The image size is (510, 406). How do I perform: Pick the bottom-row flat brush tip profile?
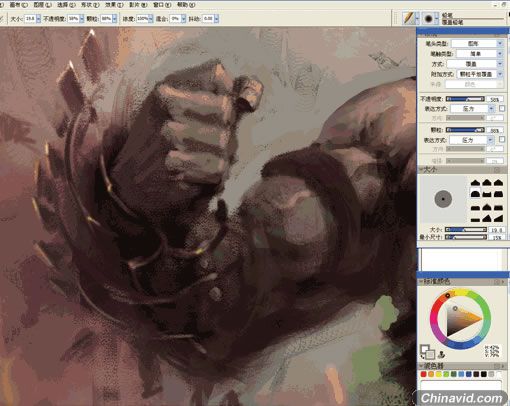tap(475, 219)
